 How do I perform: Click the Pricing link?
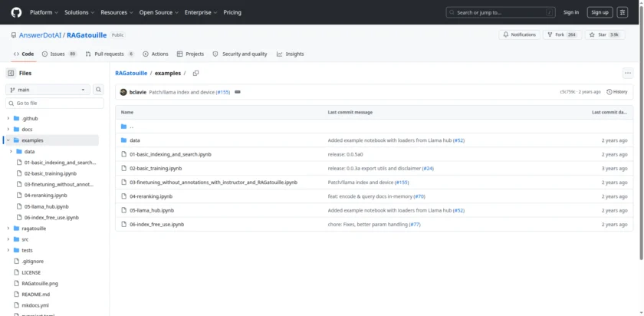(232, 12)
